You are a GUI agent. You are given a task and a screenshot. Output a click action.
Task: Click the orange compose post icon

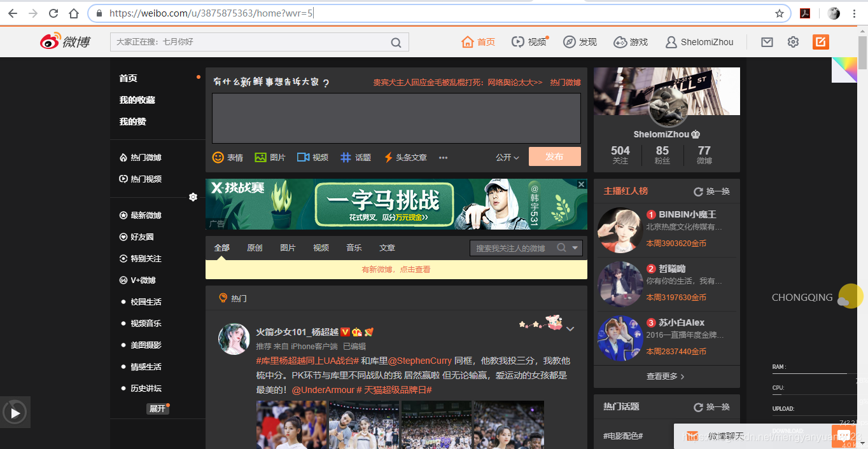coord(821,42)
